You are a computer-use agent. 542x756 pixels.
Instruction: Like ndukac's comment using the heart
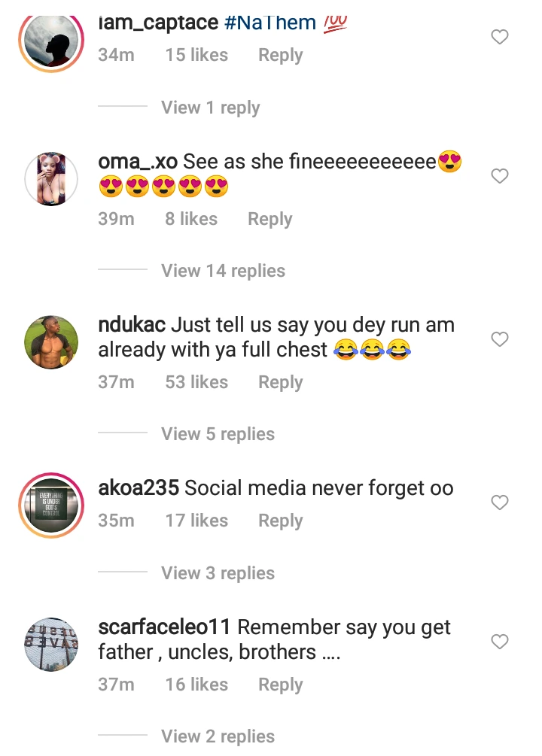click(x=500, y=339)
